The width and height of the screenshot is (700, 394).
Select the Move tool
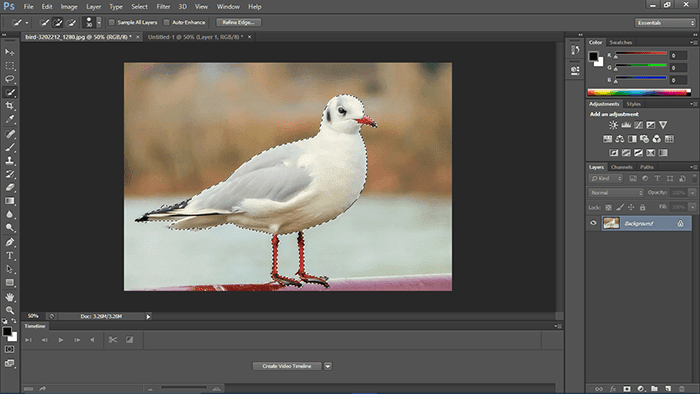(9, 52)
